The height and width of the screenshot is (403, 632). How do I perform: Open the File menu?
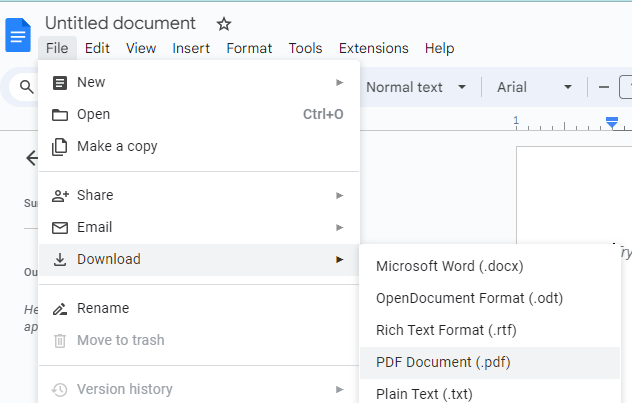click(x=57, y=48)
